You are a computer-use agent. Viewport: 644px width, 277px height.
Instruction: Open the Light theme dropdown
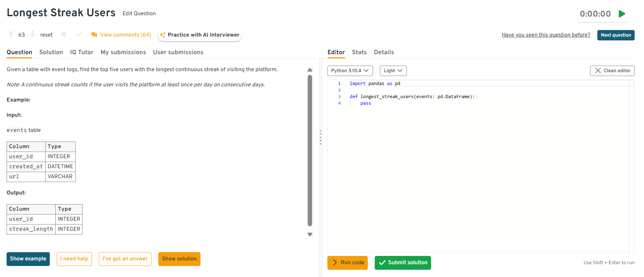(x=393, y=71)
